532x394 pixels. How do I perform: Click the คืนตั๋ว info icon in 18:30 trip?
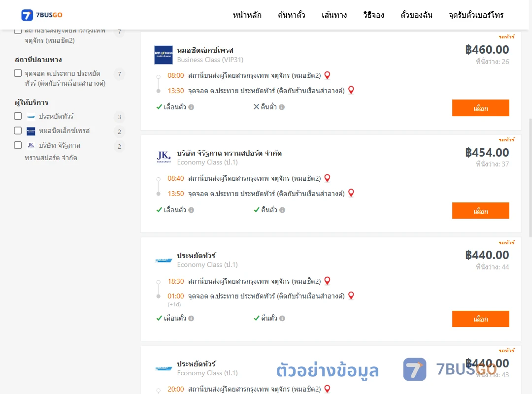[x=282, y=318]
